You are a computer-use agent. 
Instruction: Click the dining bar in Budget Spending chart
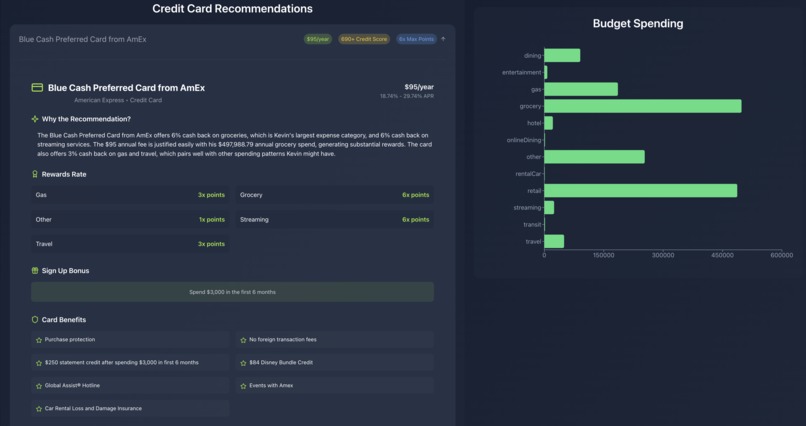pyautogui.click(x=562, y=55)
